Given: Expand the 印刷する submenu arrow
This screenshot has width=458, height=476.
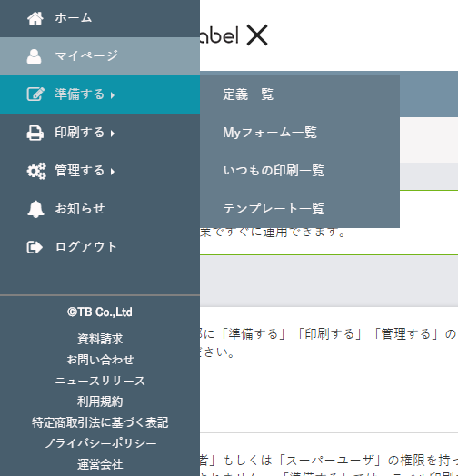Looking at the screenshot, I should click(x=113, y=134).
